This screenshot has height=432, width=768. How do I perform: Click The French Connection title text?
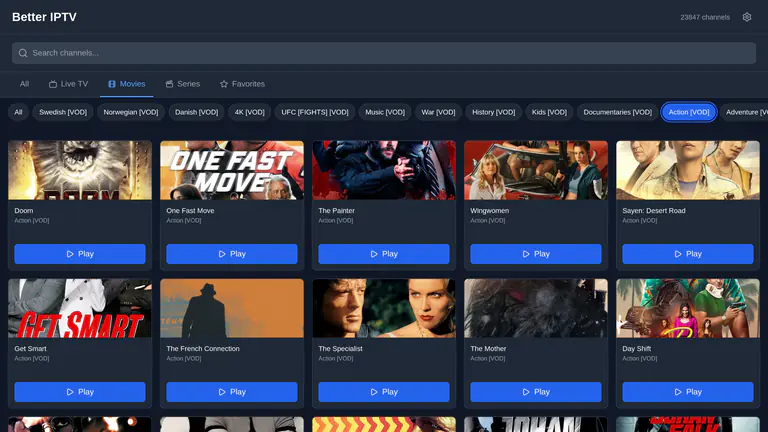203,349
